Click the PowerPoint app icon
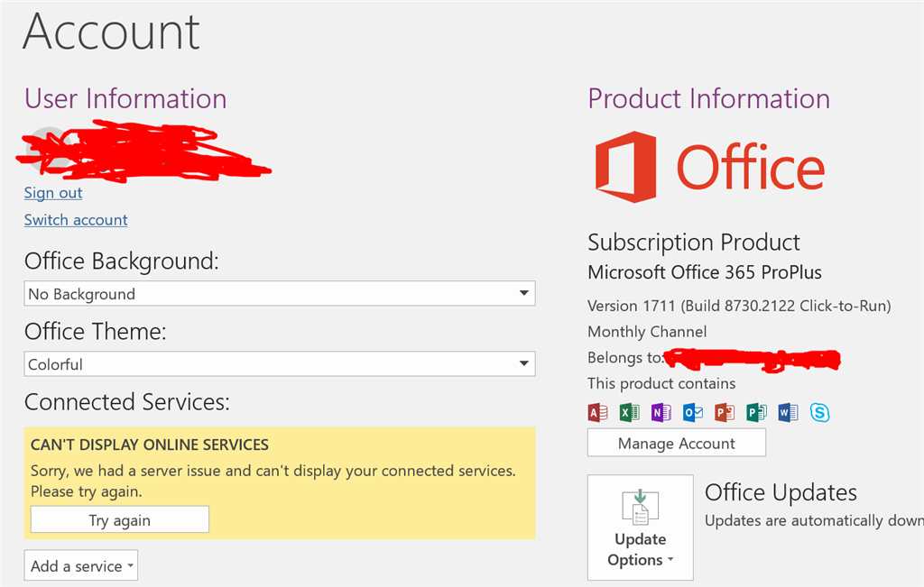Screen dimensions: 924x587 pyautogui.click(x=725, y=413)
